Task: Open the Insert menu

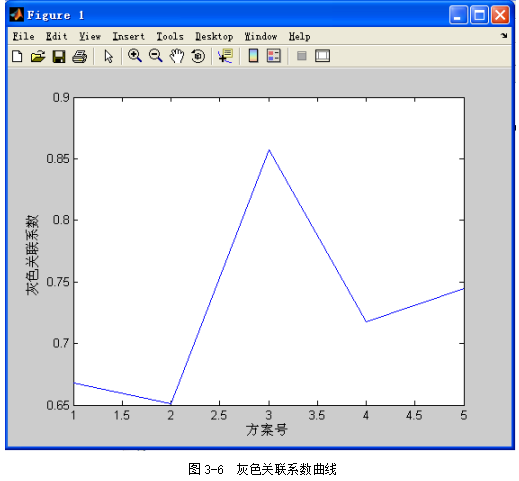Action: 129,36
